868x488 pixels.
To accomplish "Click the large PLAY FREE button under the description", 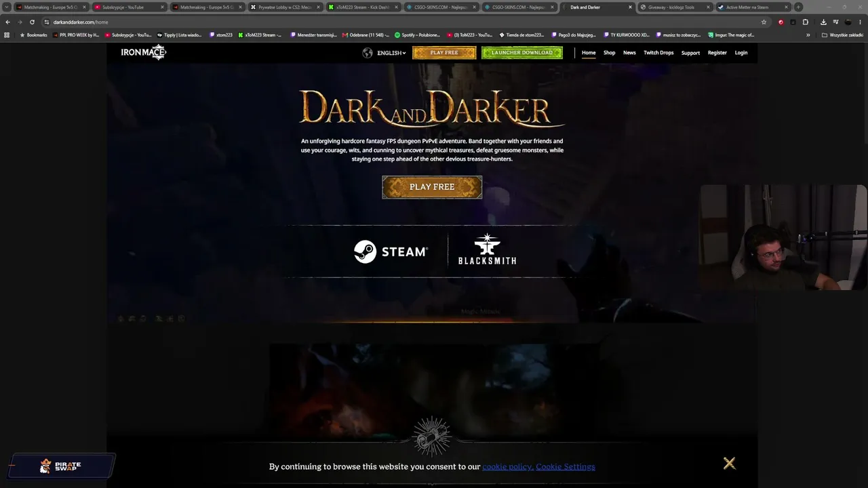I will (x=432, y=187).
